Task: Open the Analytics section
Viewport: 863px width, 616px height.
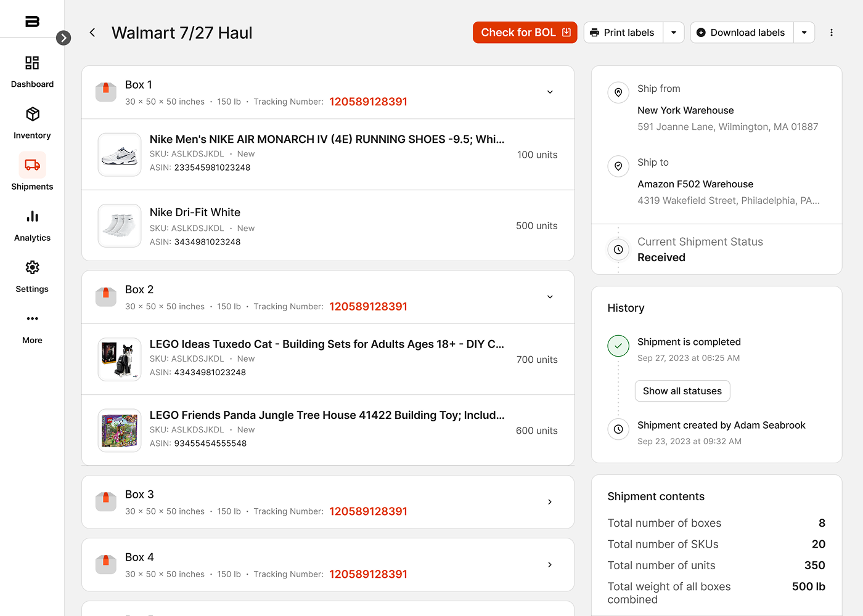Action: [x=32, y=225]
